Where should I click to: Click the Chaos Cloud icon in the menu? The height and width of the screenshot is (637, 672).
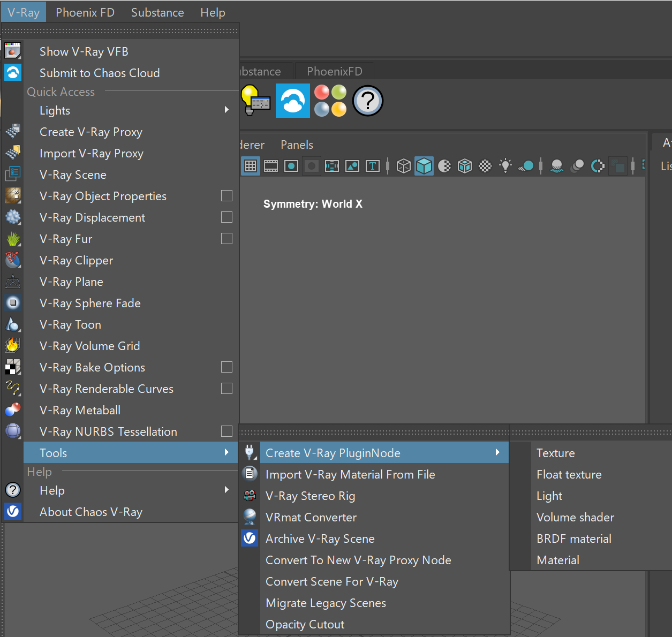tap(13, 72)
